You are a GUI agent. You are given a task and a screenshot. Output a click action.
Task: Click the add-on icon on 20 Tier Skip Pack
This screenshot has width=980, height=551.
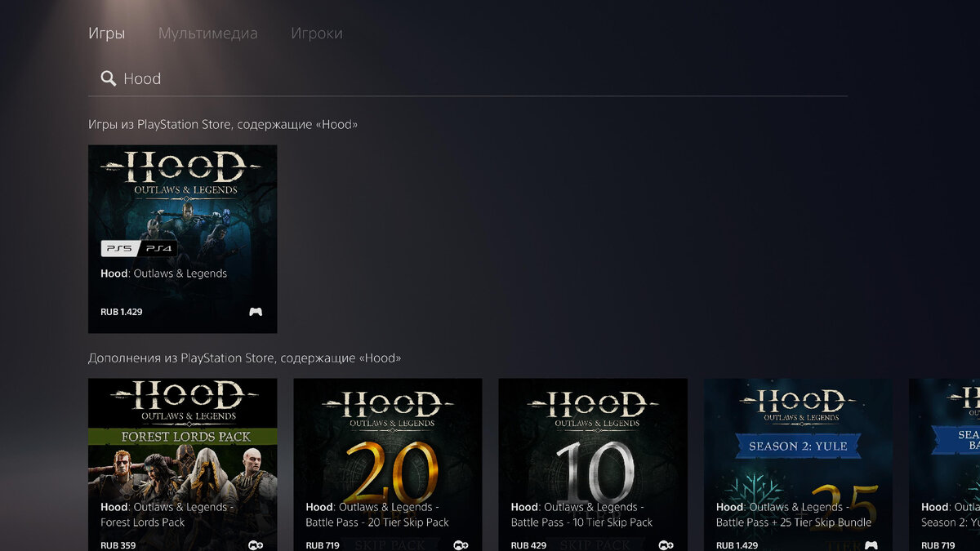[461, 544]
